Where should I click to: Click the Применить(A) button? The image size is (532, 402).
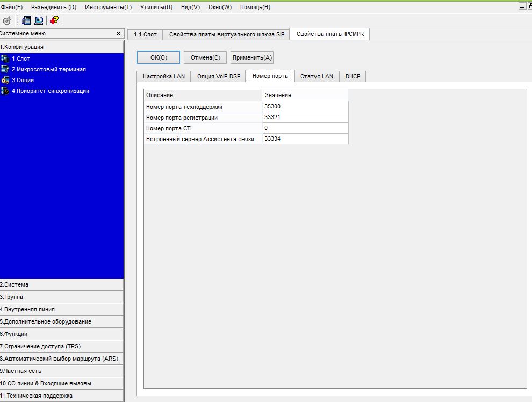point(252,57)
